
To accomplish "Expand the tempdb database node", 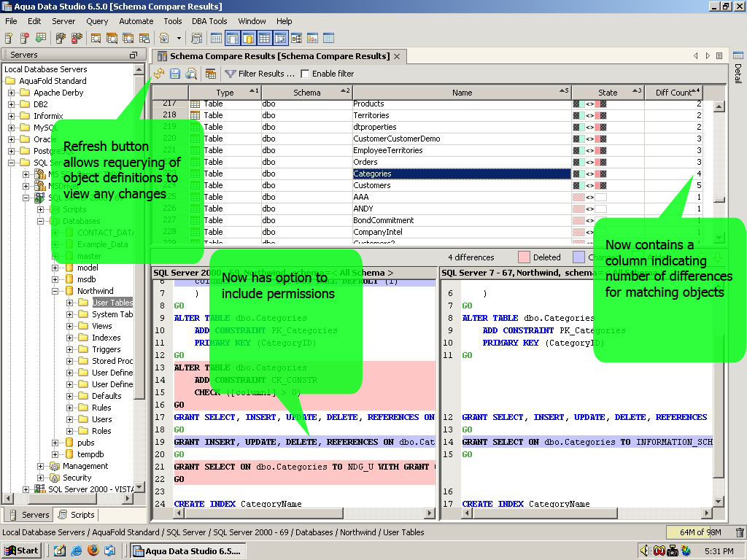I will pos(55,454).
